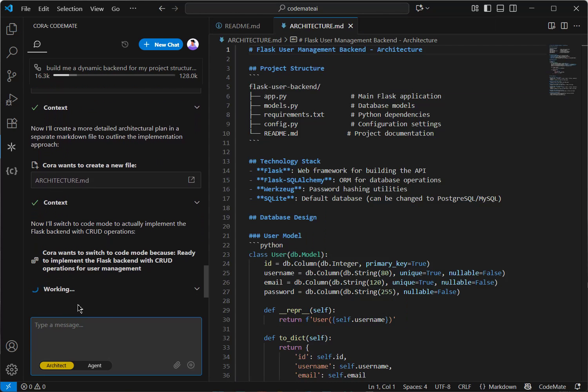Start a New Chat
The width and height of the screenshot is (588, 392).
coord(161,44)
